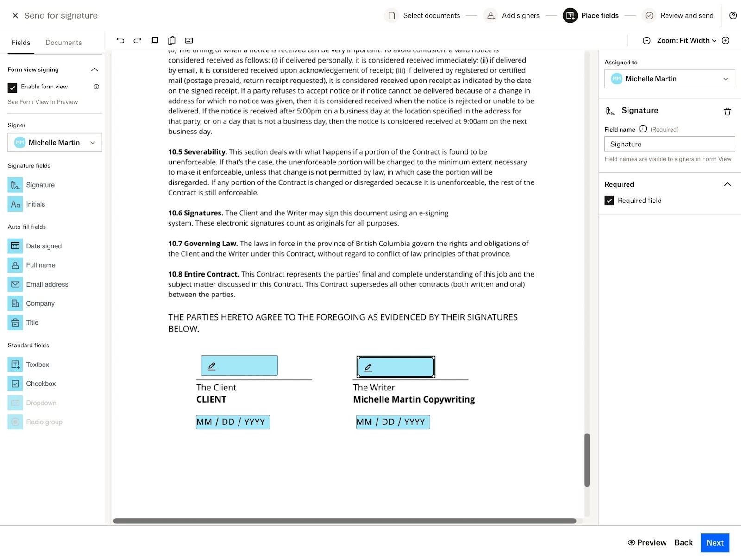Open the Assigned to dropdown
This screenshot has height=560, width=741.
tap(669, 79)
